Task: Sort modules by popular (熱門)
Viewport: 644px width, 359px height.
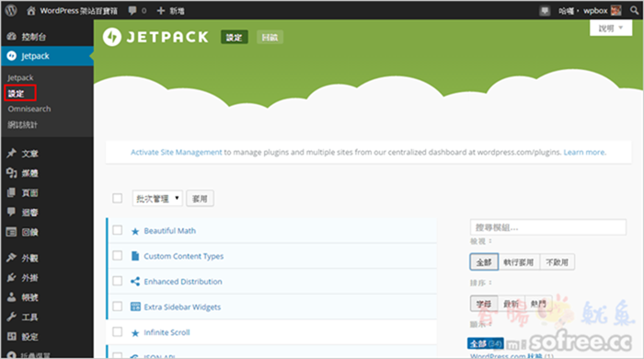Action: tap(538, 304)
